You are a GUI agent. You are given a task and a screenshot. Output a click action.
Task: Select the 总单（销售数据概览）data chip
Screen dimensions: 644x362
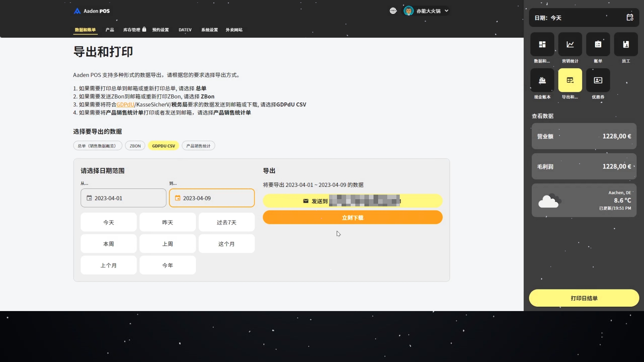point(97,146)
